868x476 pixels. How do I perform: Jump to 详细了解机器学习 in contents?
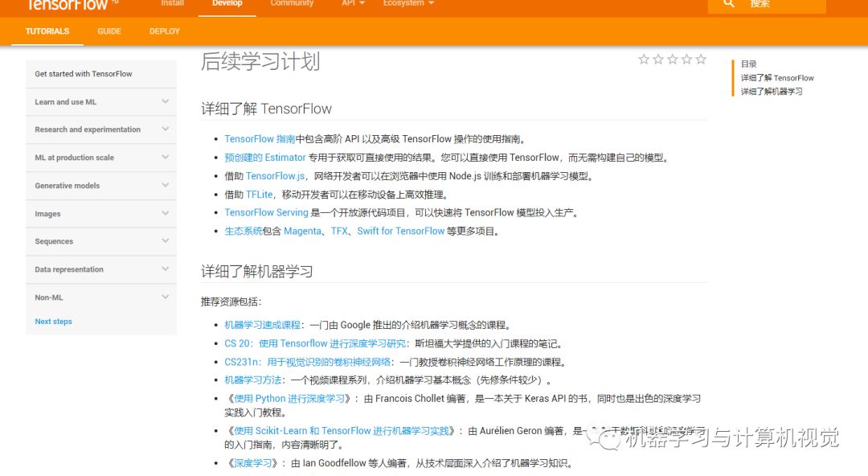click(x=772, y=92)
